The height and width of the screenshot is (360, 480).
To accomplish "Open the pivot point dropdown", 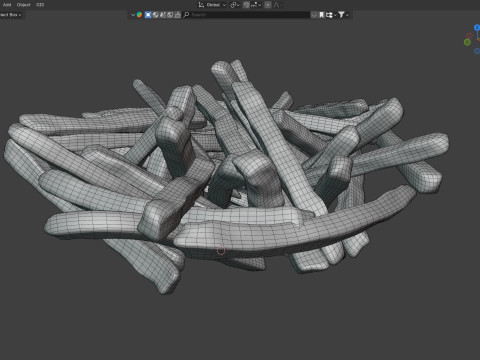I will tap(235, 5).
